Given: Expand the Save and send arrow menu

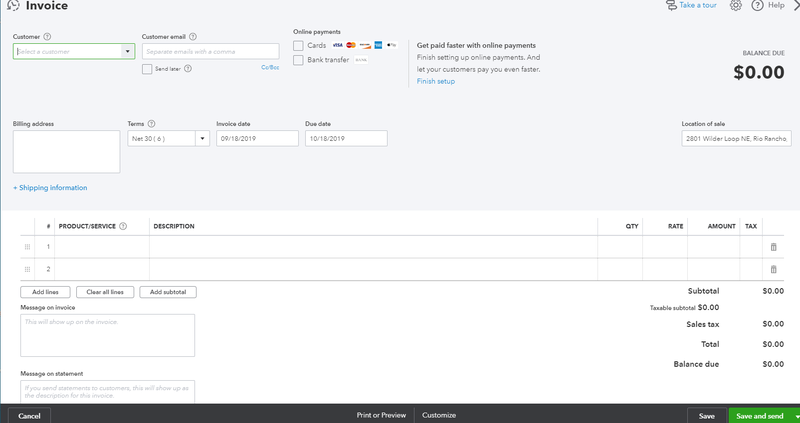Looking at the screenshot, I should coord(796,416).
